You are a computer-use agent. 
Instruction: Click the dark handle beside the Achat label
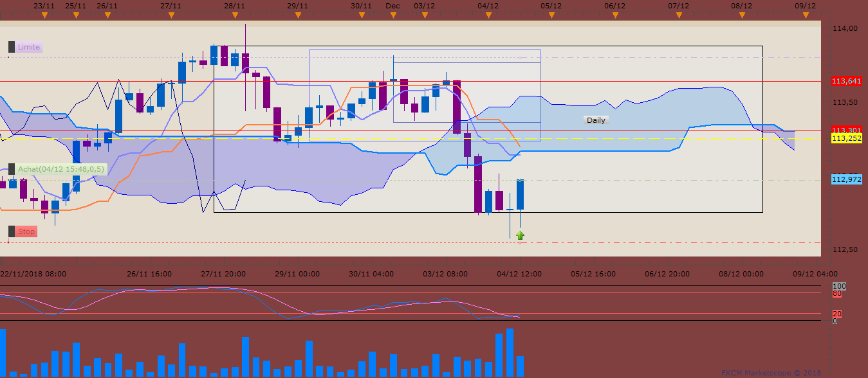click(12, 169)
